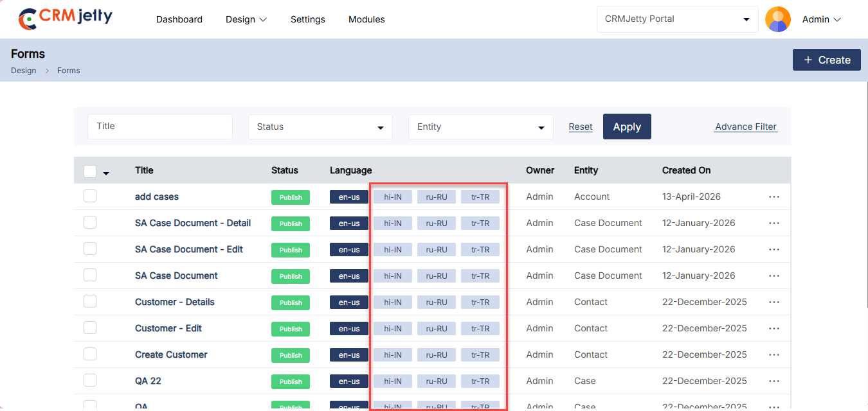The width and height of the screenshot is (868, 411).
Task: Click hi-IN language badge for add cases
Action: pyautogui.click(x=392, y=197)
